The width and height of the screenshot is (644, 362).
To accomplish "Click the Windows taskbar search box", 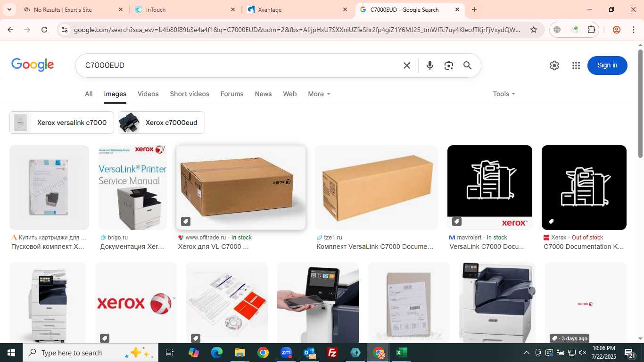I will [x=91, y=353].
